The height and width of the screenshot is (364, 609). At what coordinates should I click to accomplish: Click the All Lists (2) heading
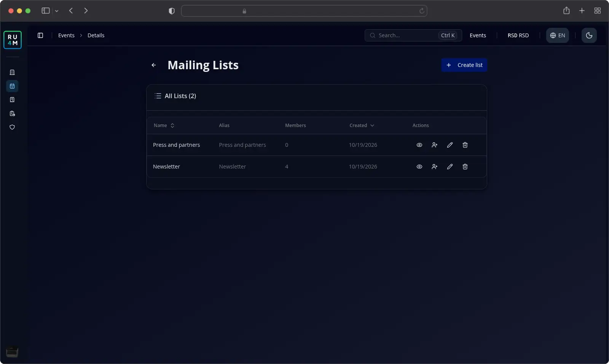tap(180, 96)
